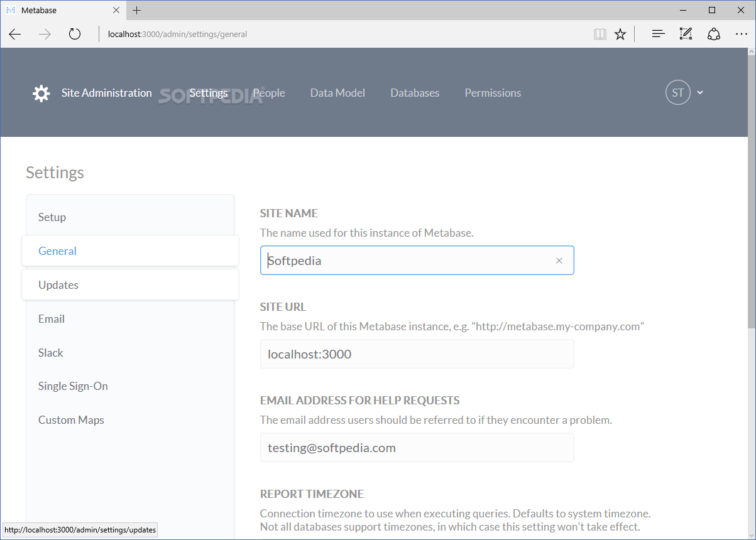Open Reading view book icon
The height and width of the screenshot is (540, 756).
click(x=600, y=34)
